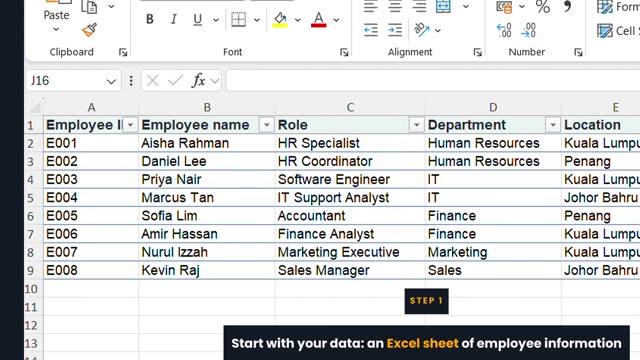640x360 pixels.
Task: Click Format as Table button
Action: point(618,7)
